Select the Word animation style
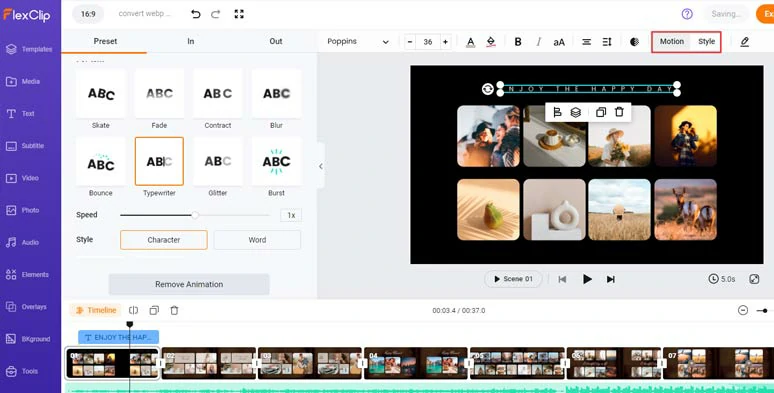 tap(257, 240)
